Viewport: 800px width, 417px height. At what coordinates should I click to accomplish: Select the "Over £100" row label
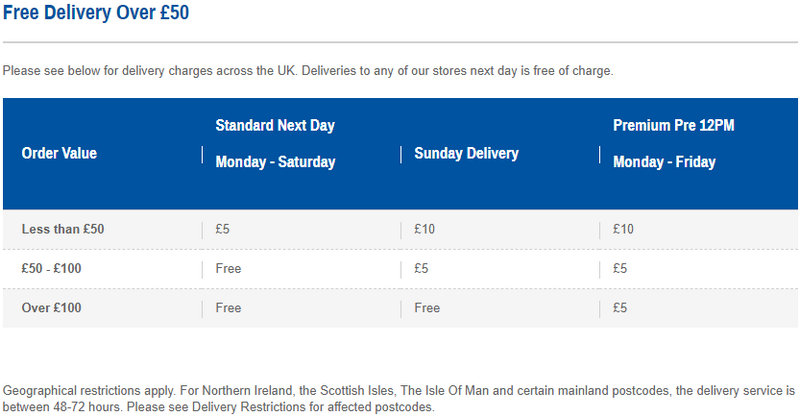pos(51,308)
